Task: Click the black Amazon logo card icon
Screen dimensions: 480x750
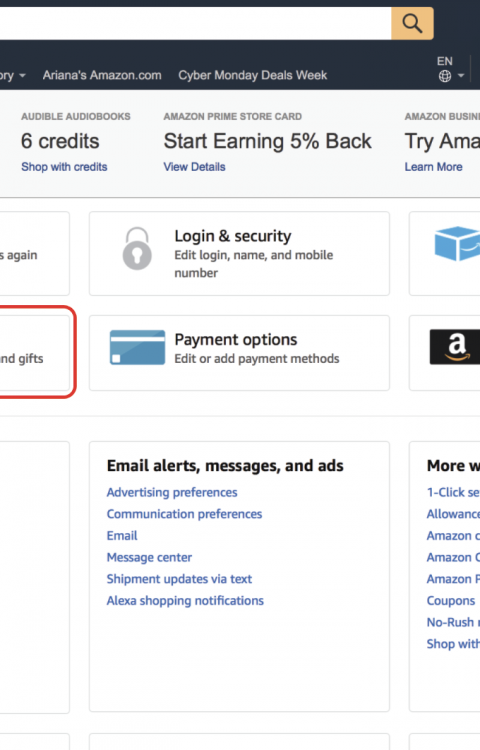Action: tap(455, 347)
